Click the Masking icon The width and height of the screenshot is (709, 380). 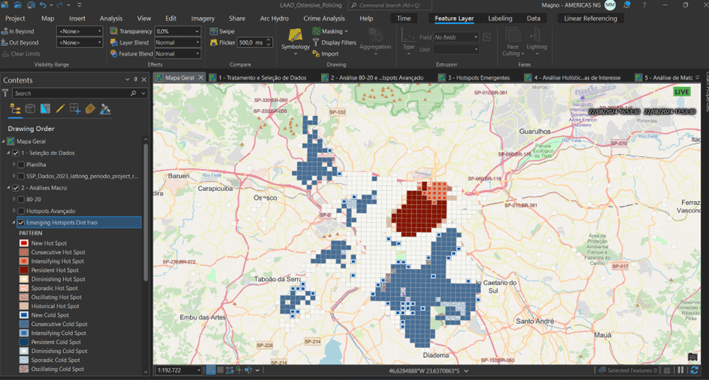click(317, 31)
